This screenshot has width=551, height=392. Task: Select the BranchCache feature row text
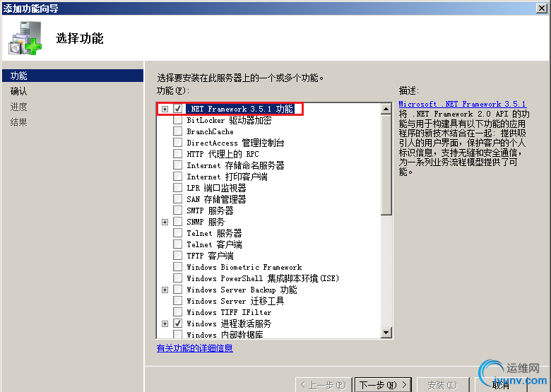tap(210, 131)
